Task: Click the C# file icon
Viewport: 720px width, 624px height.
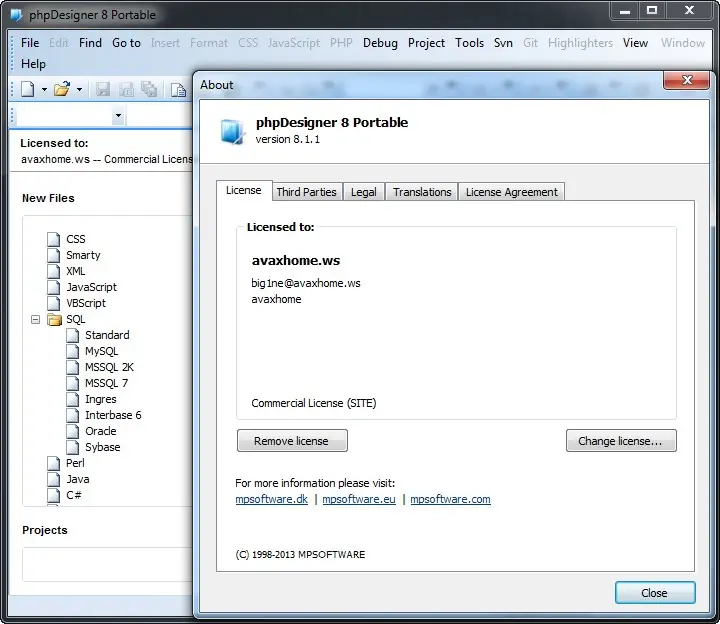Action: pyautogui.click(x=54, y=495)
